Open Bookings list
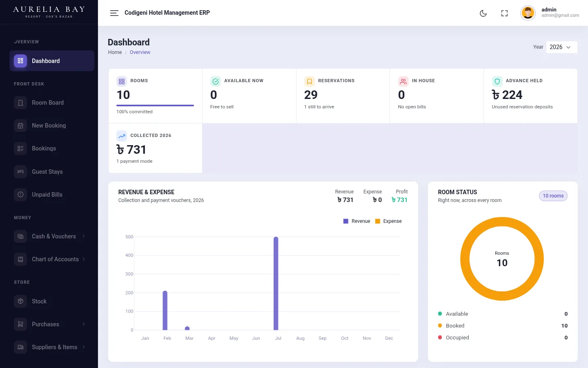Image resolution: width=588 pixels, height=368 pixels. click(x=52, y=148)
